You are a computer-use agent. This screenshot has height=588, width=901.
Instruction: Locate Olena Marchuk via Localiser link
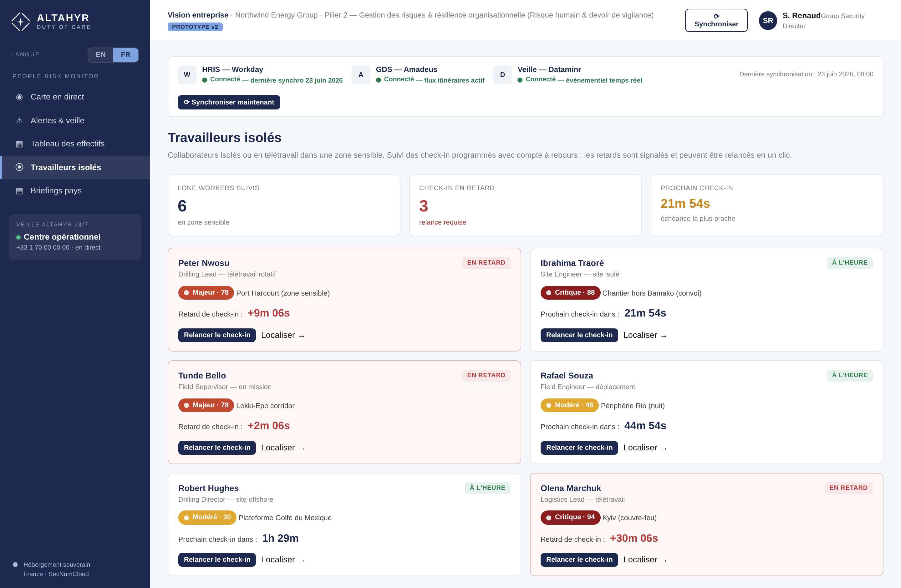click(645, 560)
